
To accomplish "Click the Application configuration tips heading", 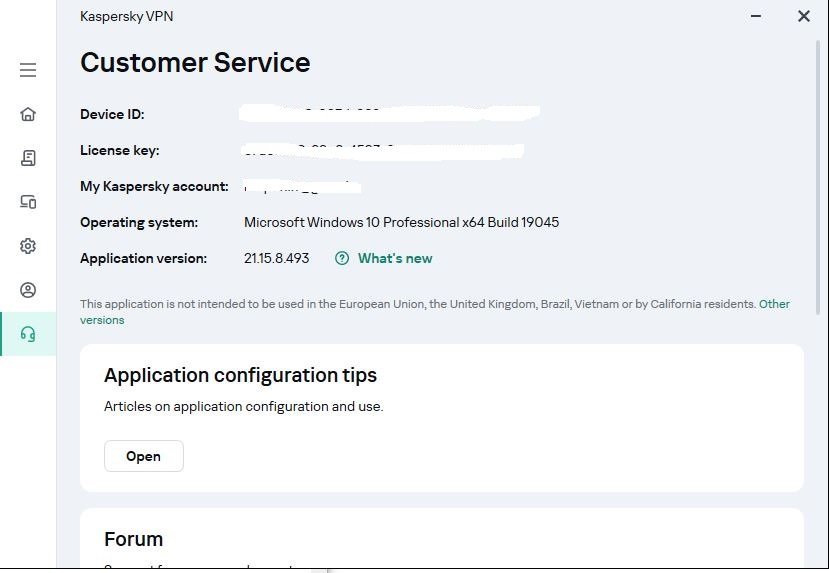I will click(x=240, y=376).
